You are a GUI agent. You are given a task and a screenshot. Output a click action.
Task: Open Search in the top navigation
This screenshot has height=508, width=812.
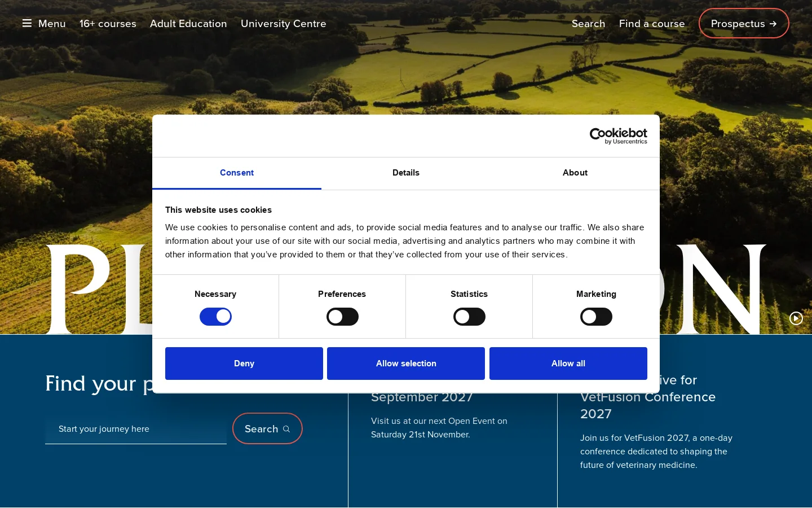(x=588, y=24)
